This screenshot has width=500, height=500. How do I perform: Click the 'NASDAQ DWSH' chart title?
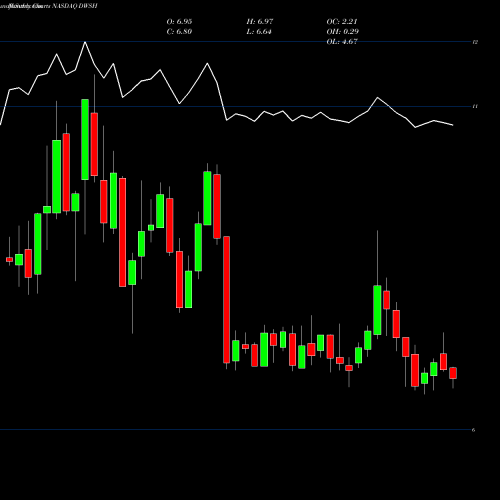(75, 6)
